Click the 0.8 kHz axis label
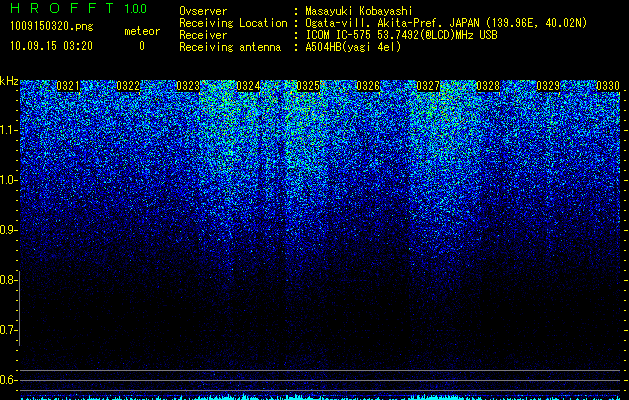The height and width of the screenshot is (400, 629). click(x=8, y=280)
